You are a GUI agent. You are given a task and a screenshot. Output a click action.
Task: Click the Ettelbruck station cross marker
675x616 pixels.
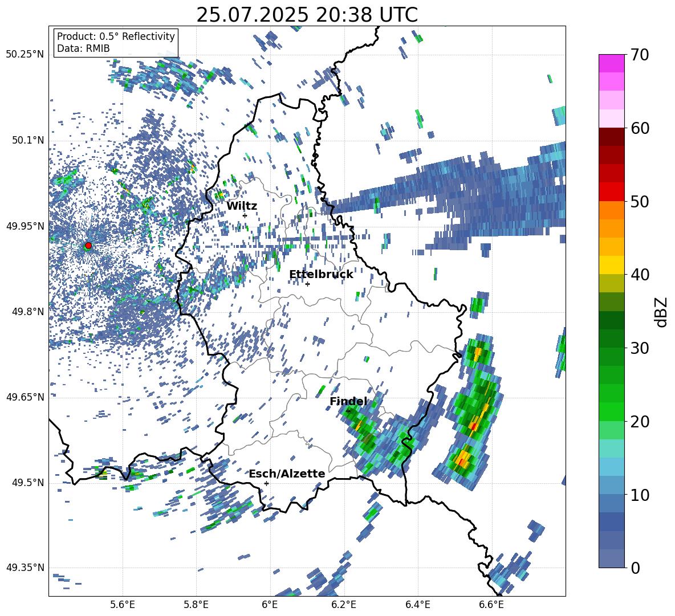coord(307,284)
